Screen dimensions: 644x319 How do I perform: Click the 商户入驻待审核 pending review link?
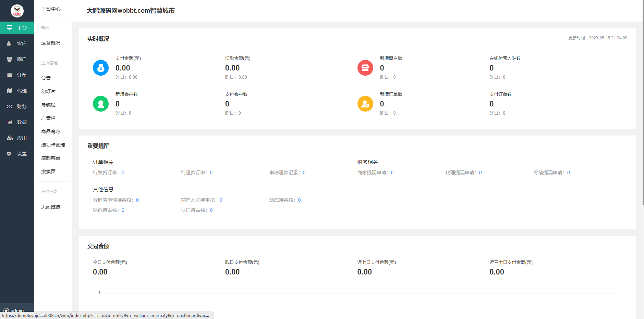pyautogui.click(x=221, y=200)
